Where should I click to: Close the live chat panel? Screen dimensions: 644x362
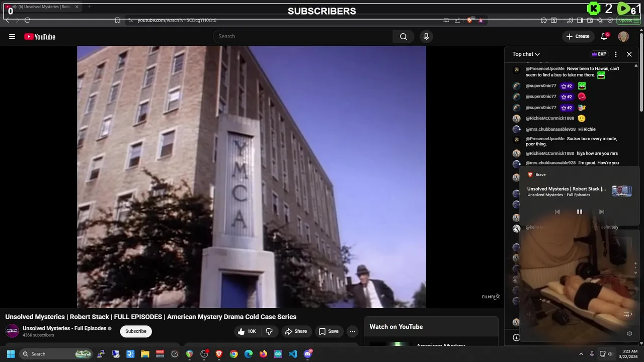point(629,54)
